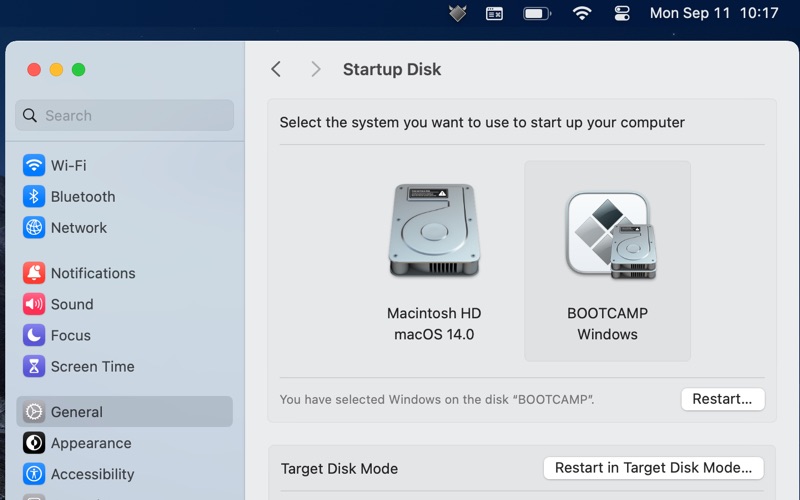Click 'Select the system you want' heading
Image resolution: width=800 pixels, height=500 pixels.
pos(482,122)
